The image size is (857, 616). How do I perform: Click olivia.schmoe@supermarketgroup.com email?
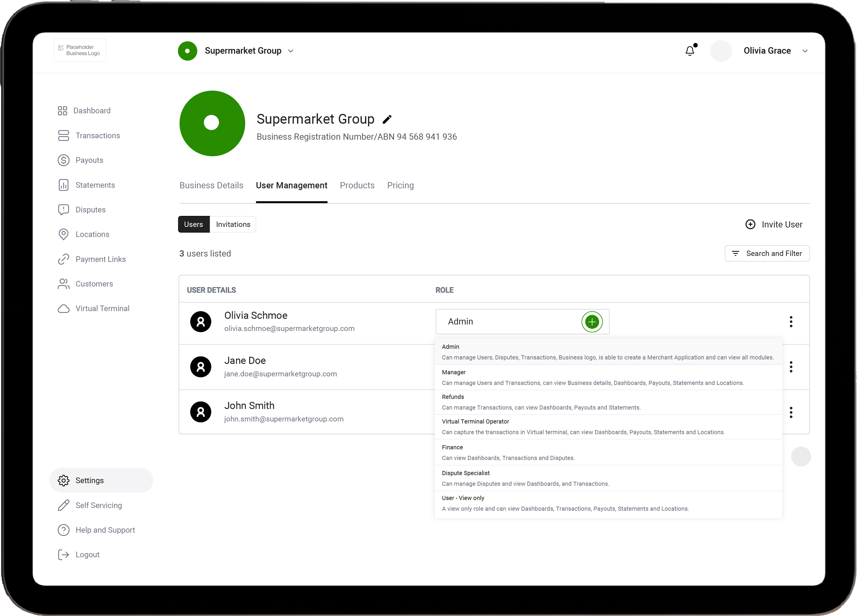pyautogui.click(x=289, y=329)
